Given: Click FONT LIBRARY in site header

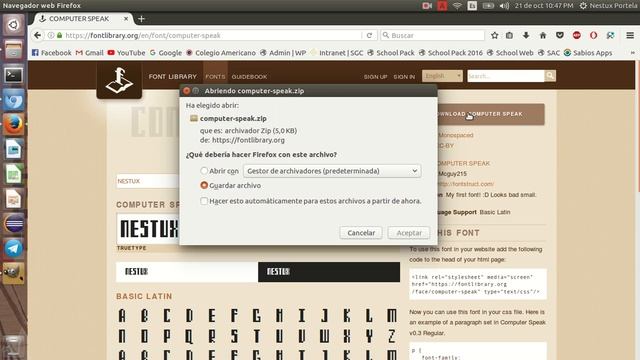Looking at the screenshot, I should [x=173, y=77].
